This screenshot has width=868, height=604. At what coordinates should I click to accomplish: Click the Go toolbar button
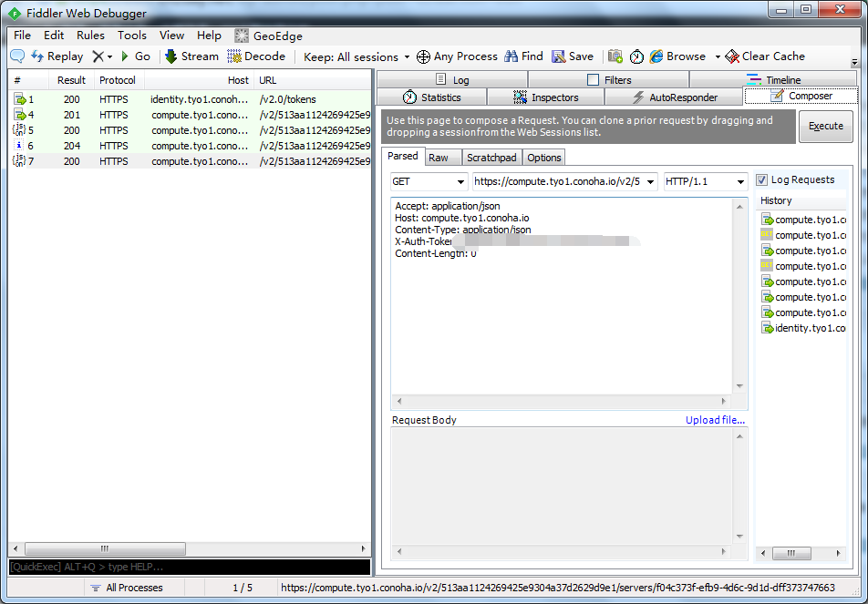click(x=136, y=56)
